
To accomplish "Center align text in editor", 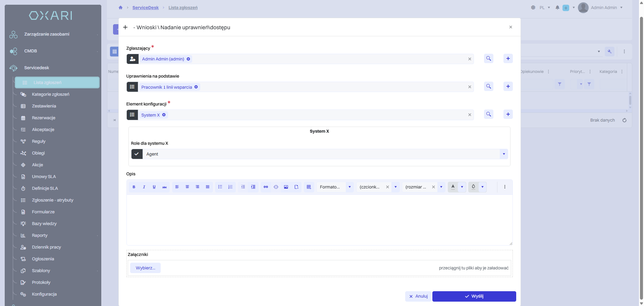I will click(x=187, y=187).
